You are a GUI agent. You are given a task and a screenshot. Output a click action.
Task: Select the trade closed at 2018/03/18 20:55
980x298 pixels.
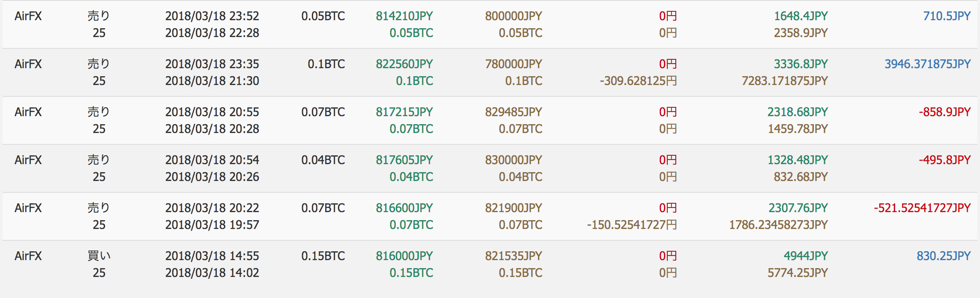(490, 120)
